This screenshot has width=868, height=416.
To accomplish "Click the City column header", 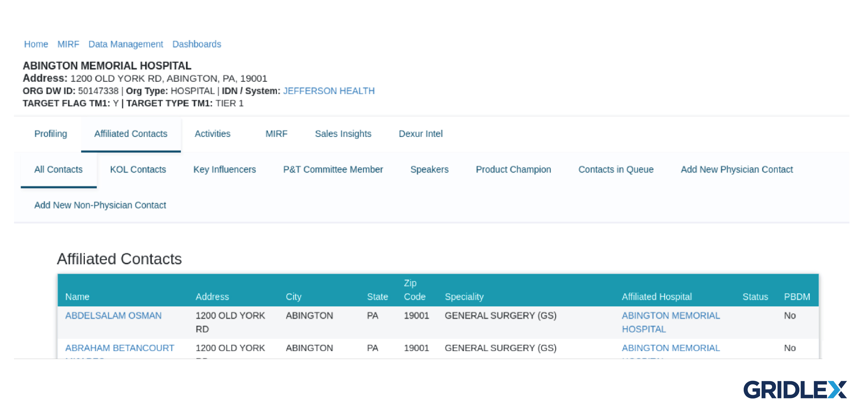I will 294,297.
